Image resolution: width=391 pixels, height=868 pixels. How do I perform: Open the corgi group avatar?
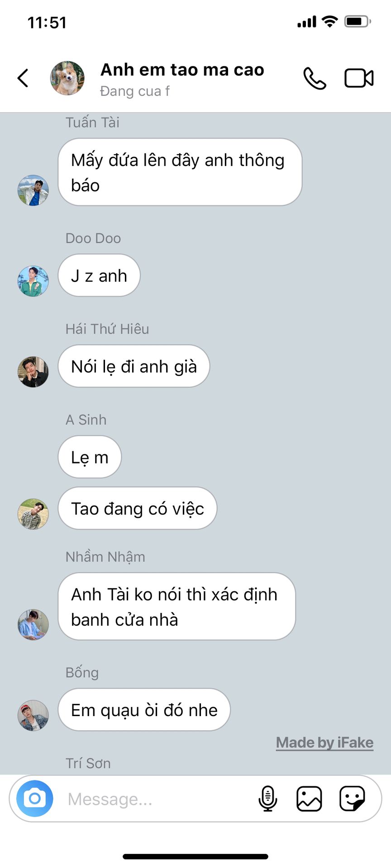click(67, 78)
